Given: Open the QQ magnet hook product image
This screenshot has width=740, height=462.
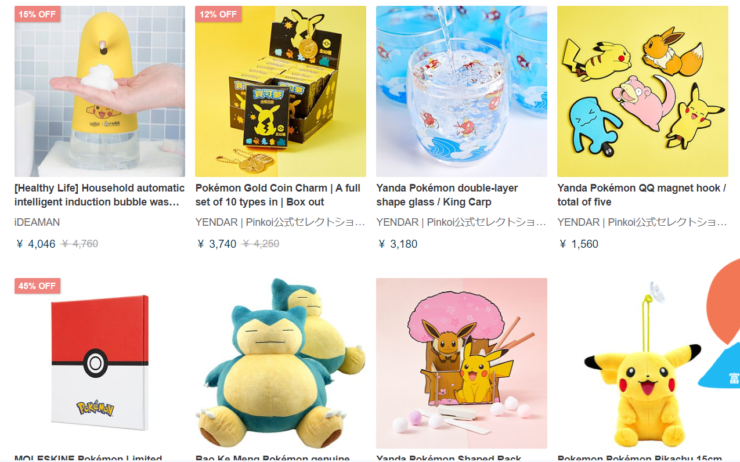Looking at the screenshot, I should [x=642, y=91].
